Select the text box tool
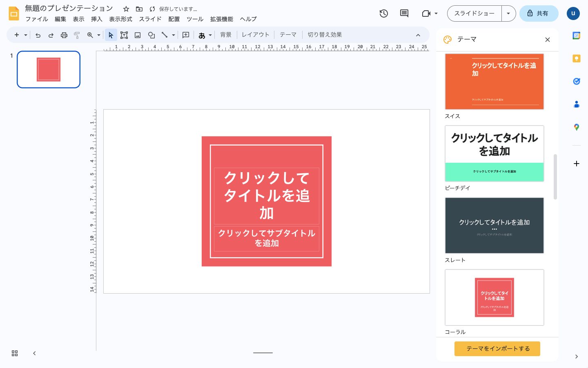Image resolution: width=588 pixels, height=368 pixels. click(x=124, y=35)
